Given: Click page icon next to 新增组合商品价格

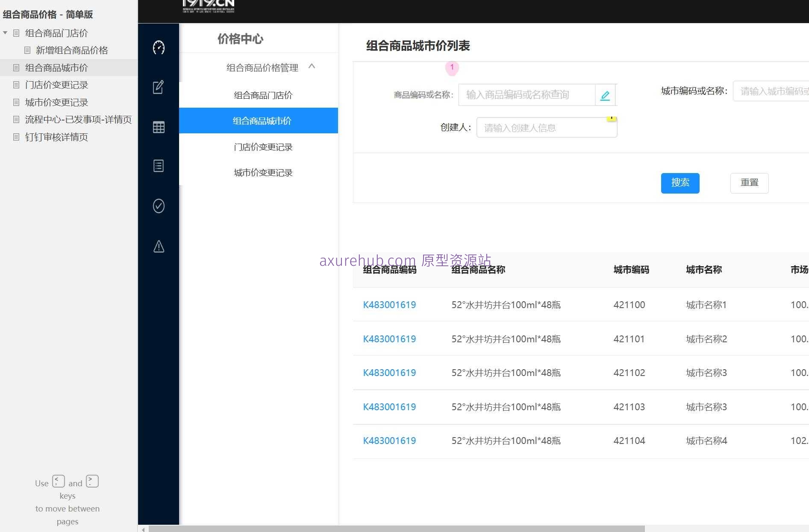Looking at the screenshot, I should point(27,50).
